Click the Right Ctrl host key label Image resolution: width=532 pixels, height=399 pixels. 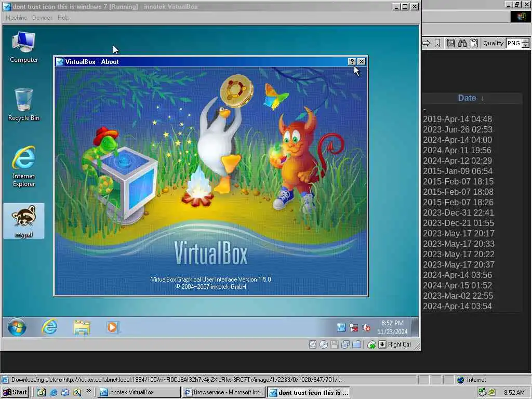400,345
